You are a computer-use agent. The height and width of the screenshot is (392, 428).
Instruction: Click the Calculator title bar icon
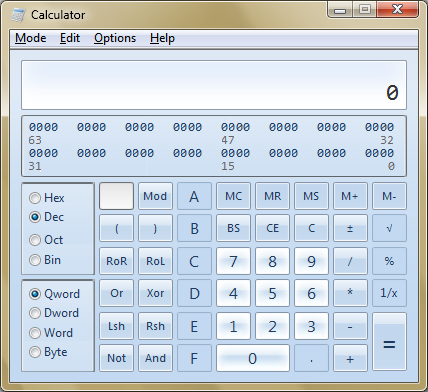click(18, 15)
